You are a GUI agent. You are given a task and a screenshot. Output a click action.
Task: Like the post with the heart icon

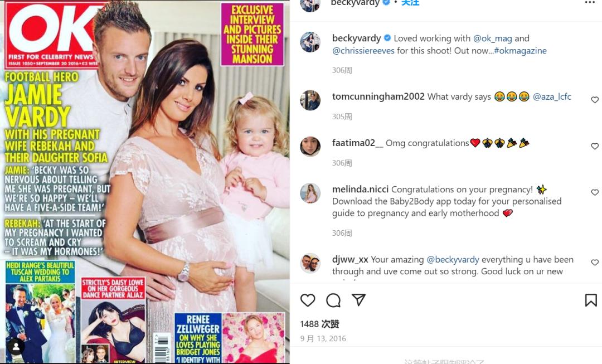pos(308,300)
